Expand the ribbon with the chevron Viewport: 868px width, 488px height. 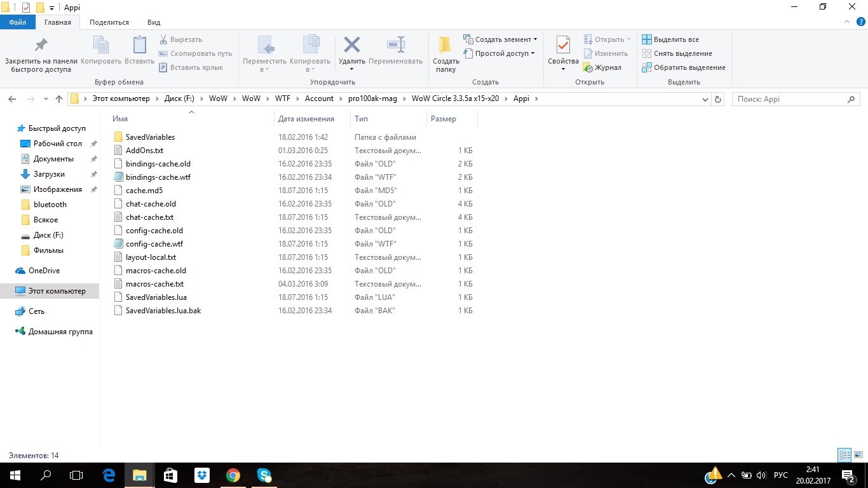pos(846,22)
